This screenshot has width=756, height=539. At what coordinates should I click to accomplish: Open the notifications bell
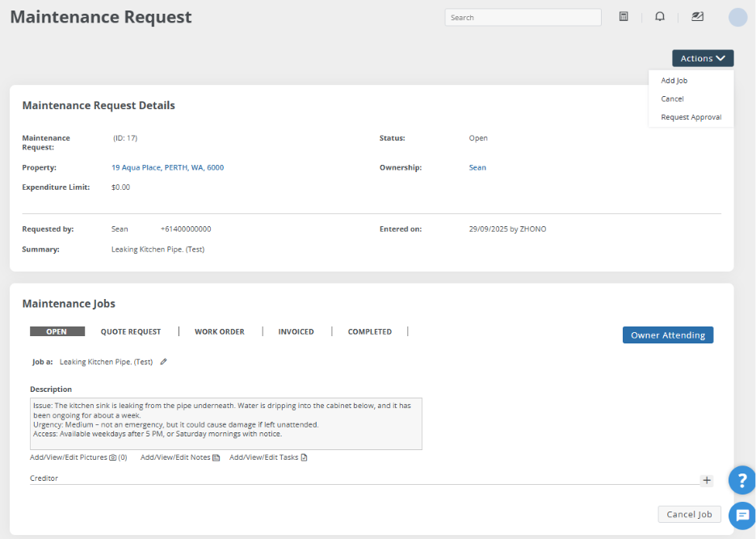(660, 17)
